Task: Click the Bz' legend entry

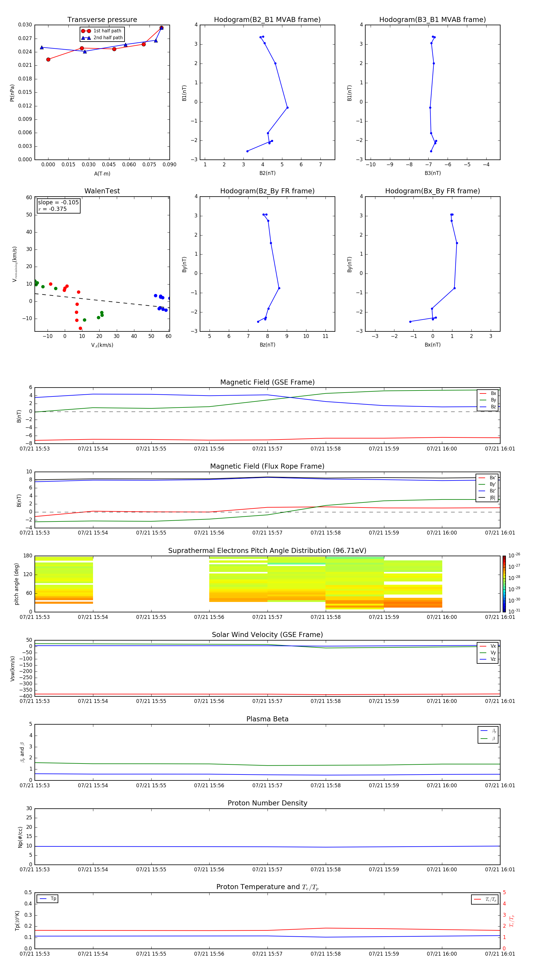Action: click(487, 491)
